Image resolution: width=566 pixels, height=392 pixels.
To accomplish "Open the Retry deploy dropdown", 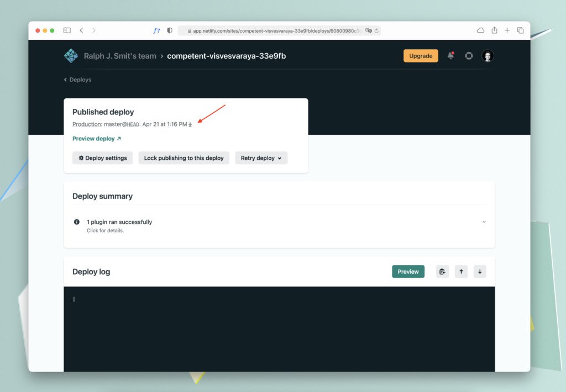I will coord(261,158).
